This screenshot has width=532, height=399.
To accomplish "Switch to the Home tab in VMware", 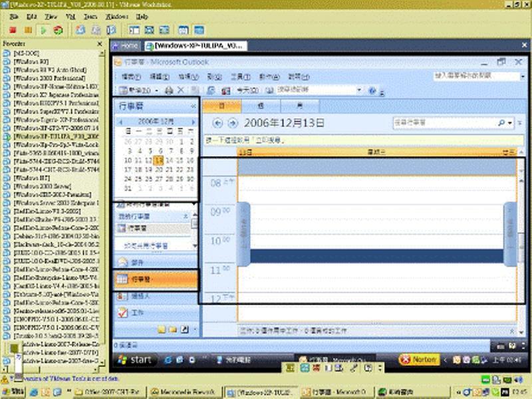I will [126, 46].
